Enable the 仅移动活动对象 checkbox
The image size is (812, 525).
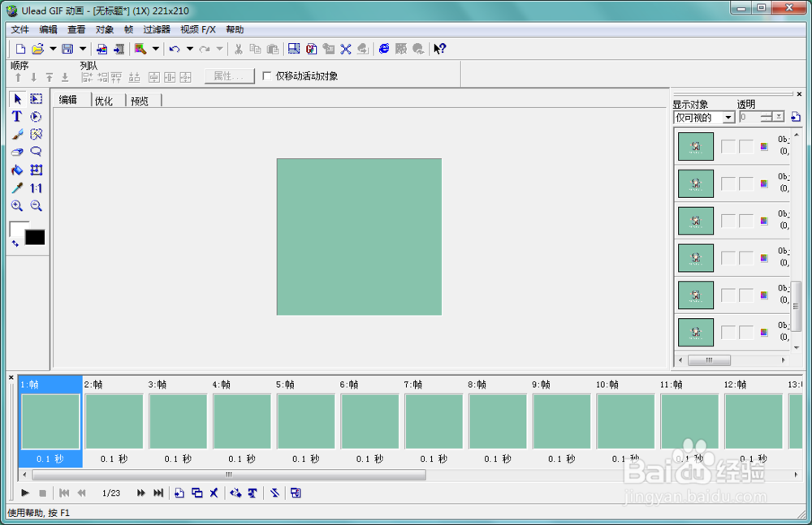point(266,76)
